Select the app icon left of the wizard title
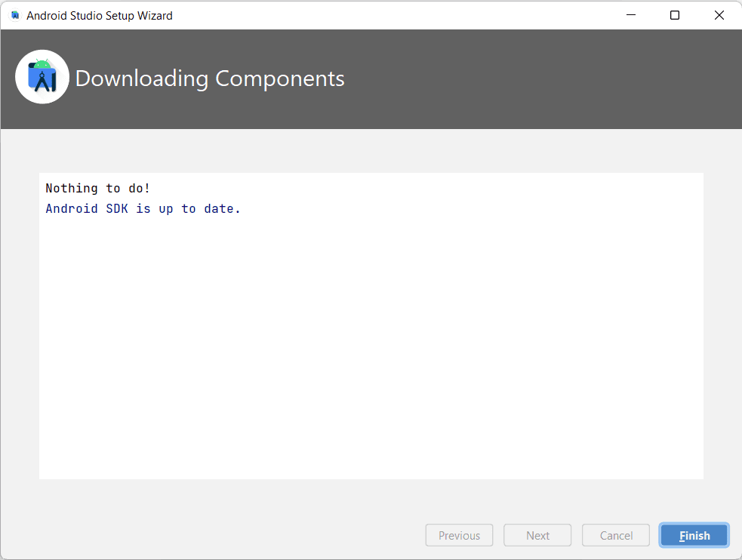 coord(42,76)
